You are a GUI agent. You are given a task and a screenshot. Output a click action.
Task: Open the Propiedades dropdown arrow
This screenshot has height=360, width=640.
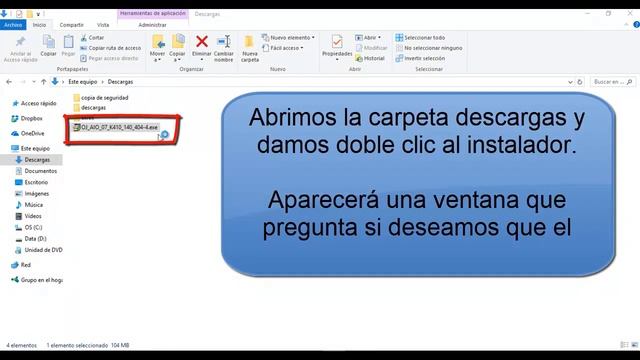click(337, 60)
